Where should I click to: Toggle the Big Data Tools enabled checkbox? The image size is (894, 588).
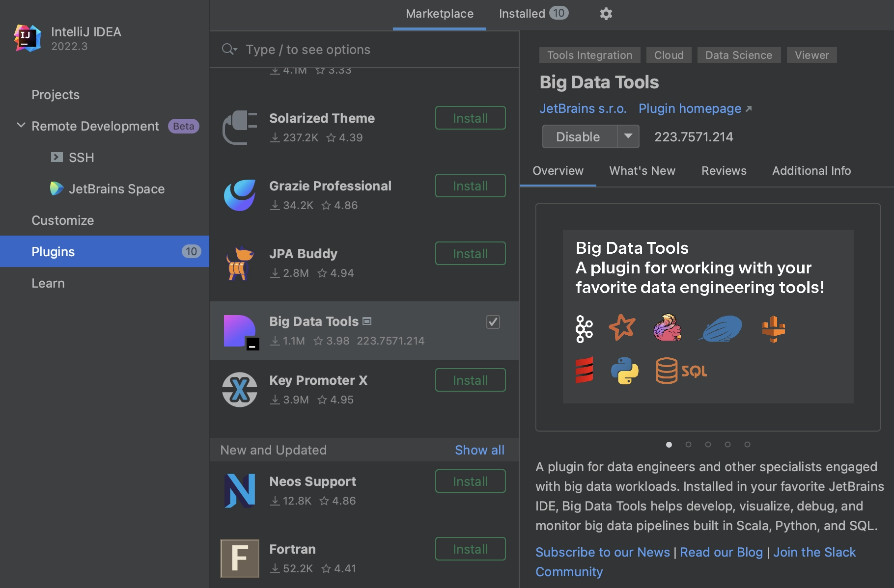point(493,322)
